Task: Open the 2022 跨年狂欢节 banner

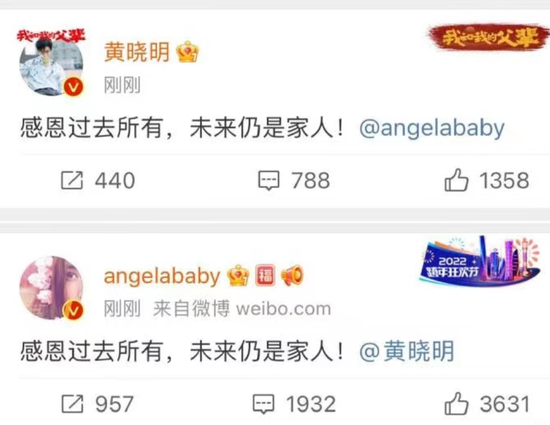Action: (x=480, y=262)
